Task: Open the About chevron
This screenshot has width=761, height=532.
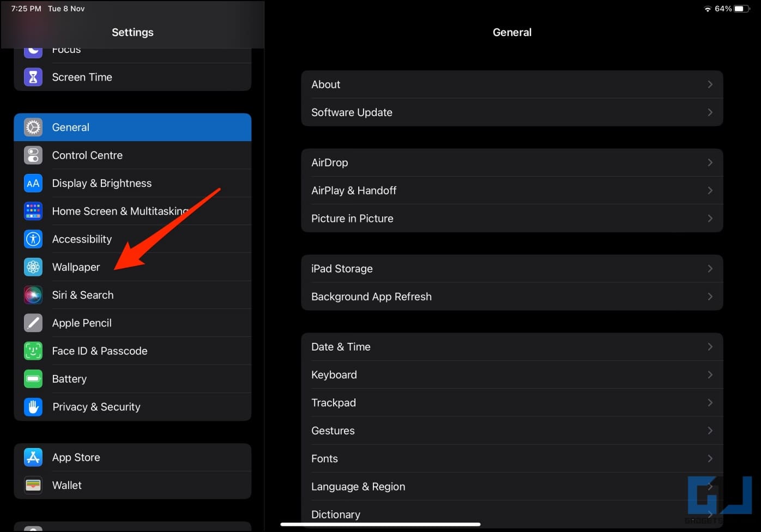Action: (710, 84)
